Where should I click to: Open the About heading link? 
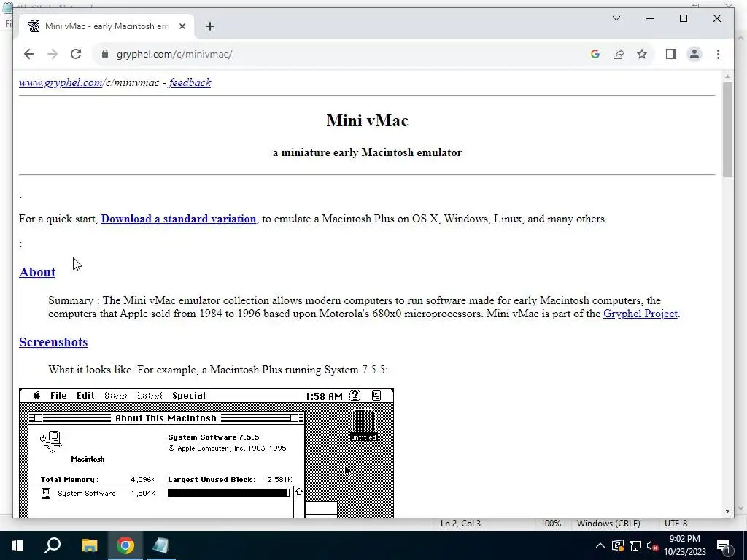pos(37,272)
